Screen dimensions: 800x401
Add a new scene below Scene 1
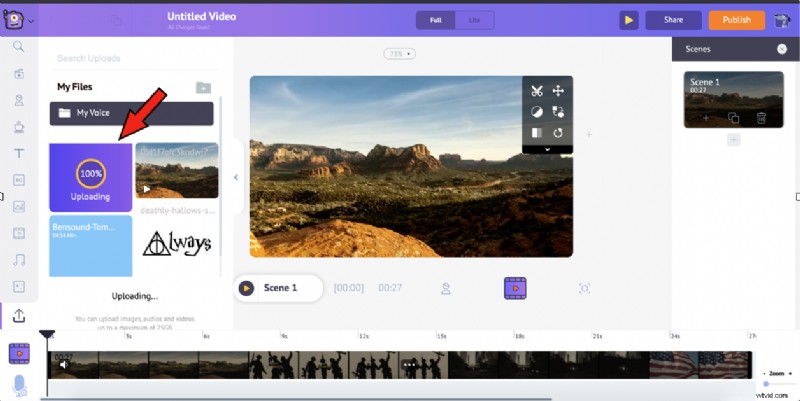pos(733,140)
